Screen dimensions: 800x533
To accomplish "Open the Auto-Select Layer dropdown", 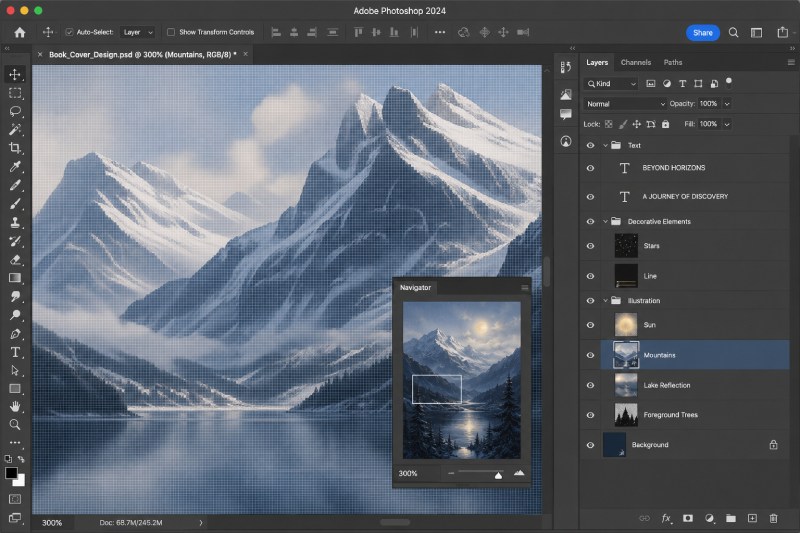I will pos(138,32).
